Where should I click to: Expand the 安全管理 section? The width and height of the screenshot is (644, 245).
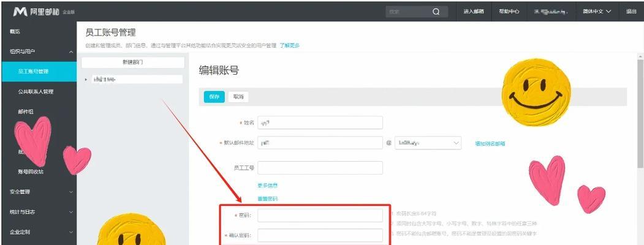point(38,192)
